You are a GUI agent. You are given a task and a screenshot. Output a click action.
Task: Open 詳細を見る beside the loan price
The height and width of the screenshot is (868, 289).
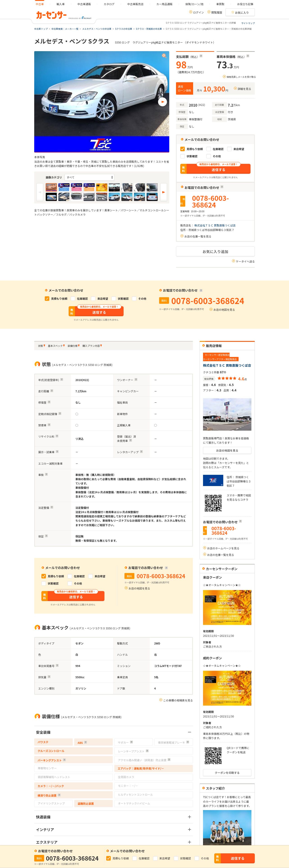click(242, 89)
